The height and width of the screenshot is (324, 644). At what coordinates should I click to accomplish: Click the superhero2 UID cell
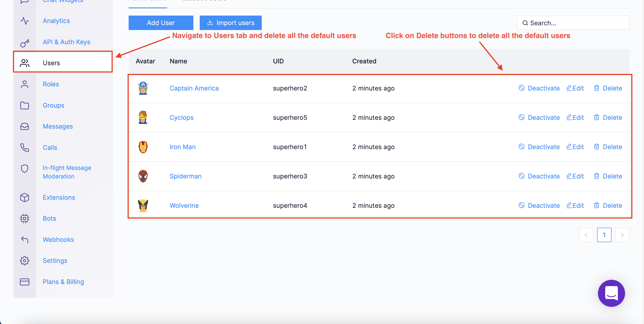(x=290, y=88)
